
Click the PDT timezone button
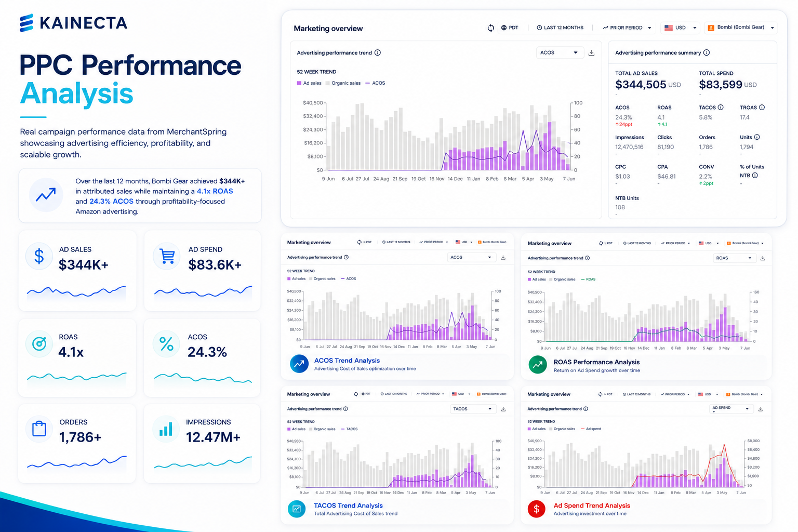click(x=510, y=28)
